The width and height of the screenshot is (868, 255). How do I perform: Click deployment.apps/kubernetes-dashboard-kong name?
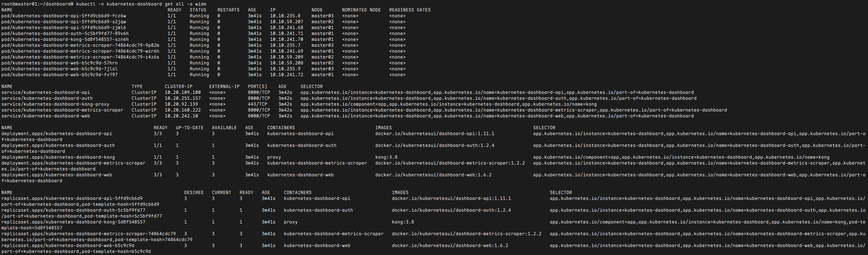[x=58, y=157]
